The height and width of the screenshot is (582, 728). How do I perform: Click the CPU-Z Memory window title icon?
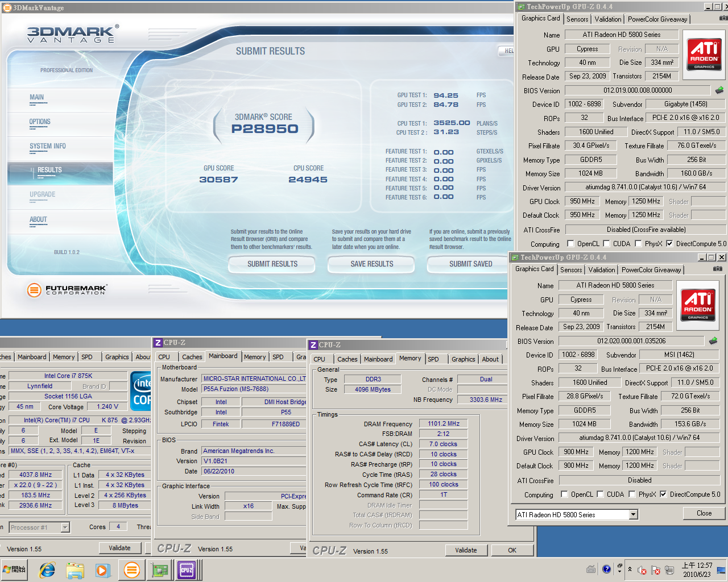313,345
